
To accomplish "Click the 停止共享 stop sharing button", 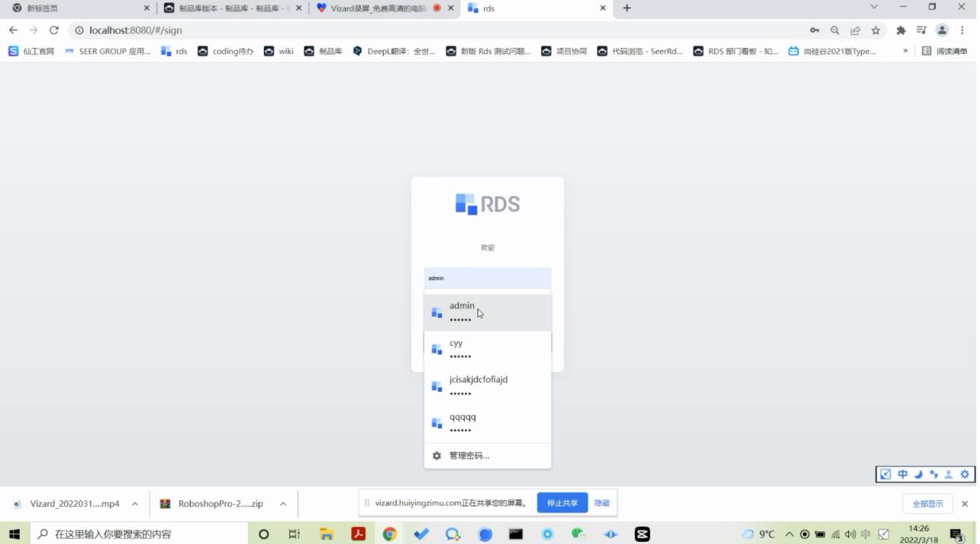I will coord(562,503).
